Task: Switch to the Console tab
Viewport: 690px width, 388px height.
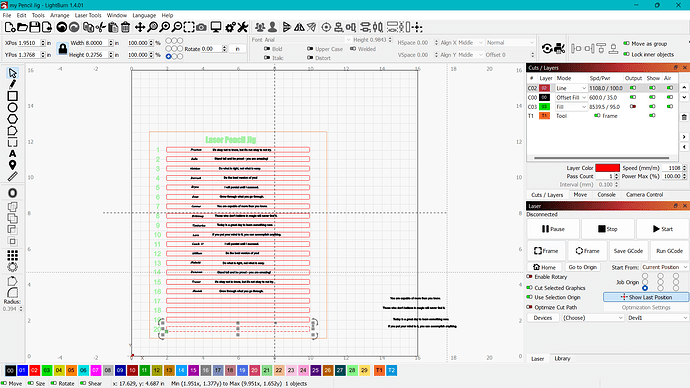Action: pyautogui.click(x=606, y=194)
